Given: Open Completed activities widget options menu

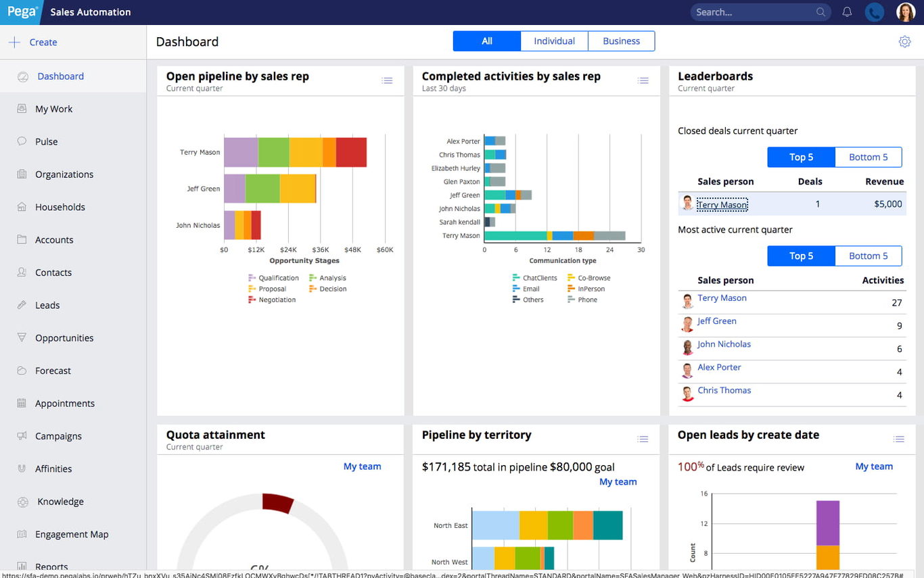Looking at the screenshot, I should click(643, 80).
